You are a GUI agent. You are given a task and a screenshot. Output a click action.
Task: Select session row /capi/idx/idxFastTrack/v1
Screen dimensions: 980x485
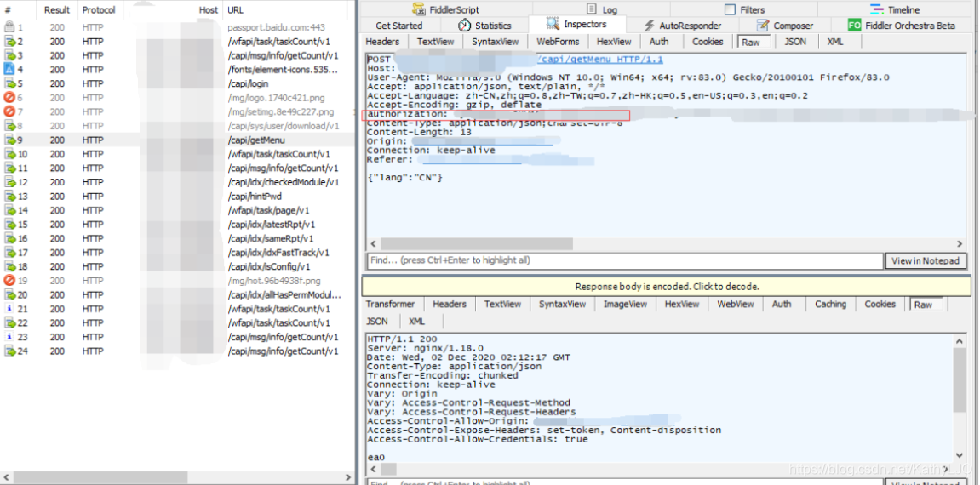[x=177, y=253]
